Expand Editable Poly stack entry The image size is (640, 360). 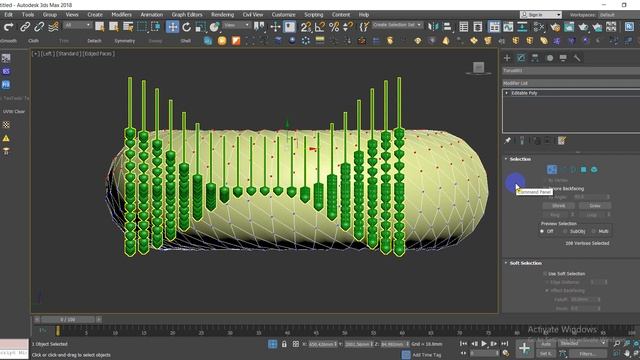[x=507, y=93]
